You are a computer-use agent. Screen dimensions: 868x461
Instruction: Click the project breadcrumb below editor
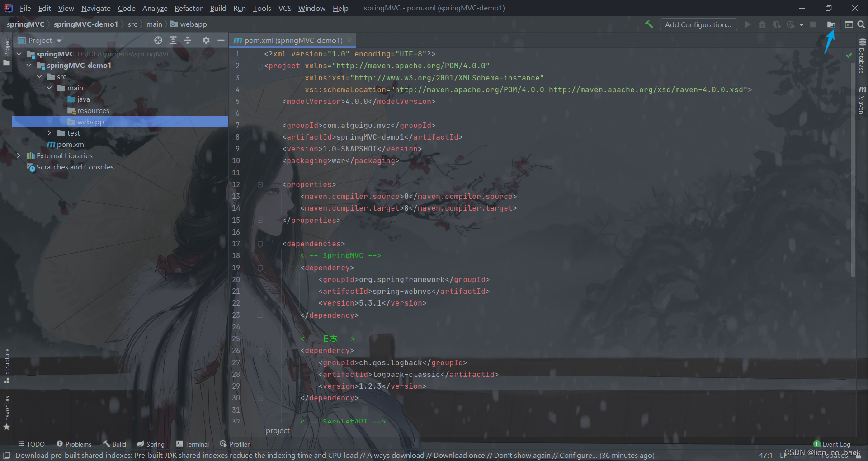point(278,430)
